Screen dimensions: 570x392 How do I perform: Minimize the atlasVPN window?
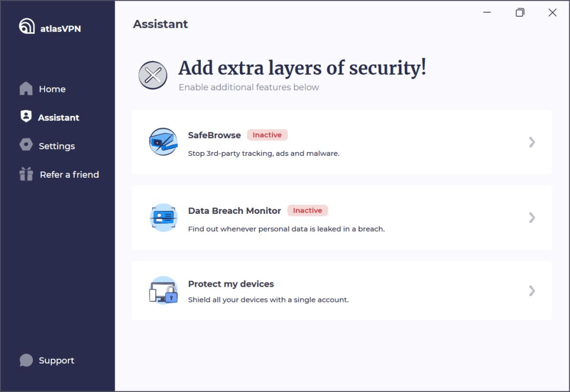click(487, 12)
